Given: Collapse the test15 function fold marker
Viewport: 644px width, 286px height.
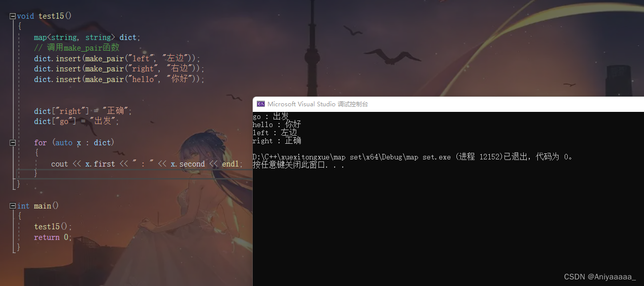Looking at the screenshot, I should [x=13, y=16].
